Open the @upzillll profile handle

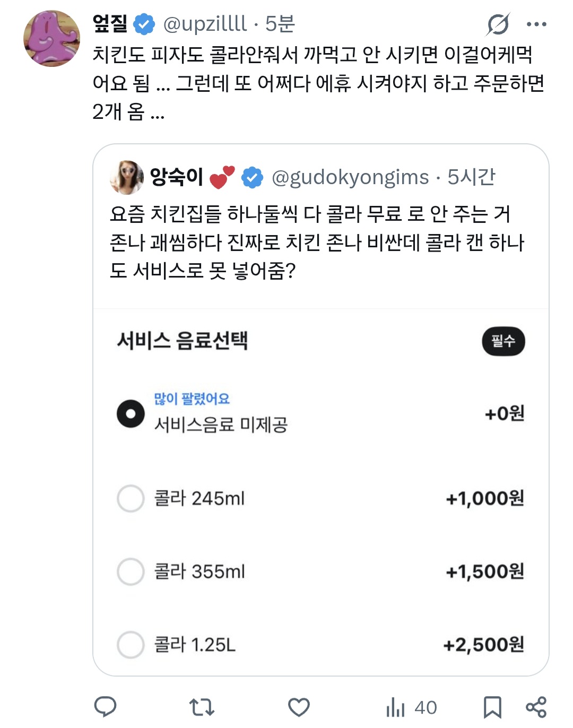pos(205,24)
